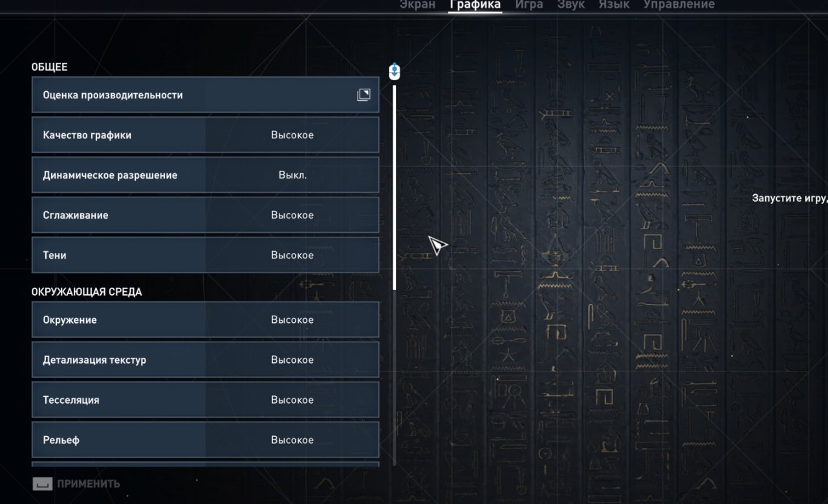828x504 pixels.
Task: Select the Графика tab
Action: [475, 5]
